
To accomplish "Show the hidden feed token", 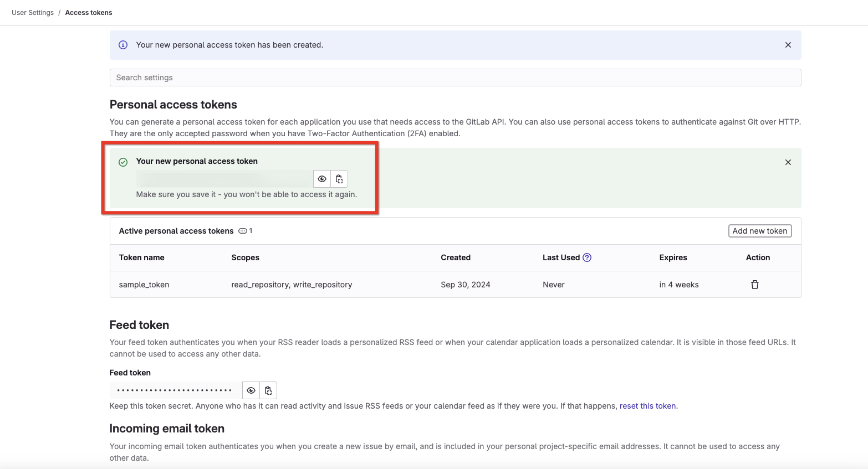I will (251, 390).
